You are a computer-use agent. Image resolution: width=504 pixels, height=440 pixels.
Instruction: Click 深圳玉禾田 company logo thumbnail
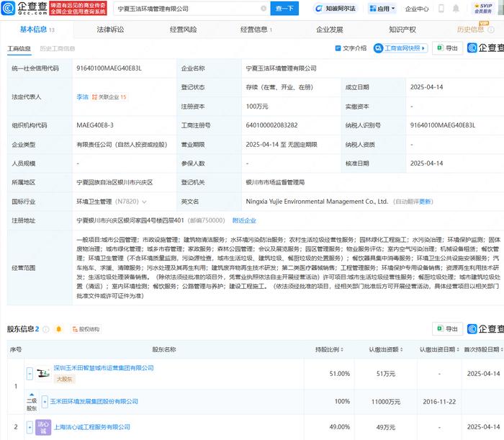43,374
